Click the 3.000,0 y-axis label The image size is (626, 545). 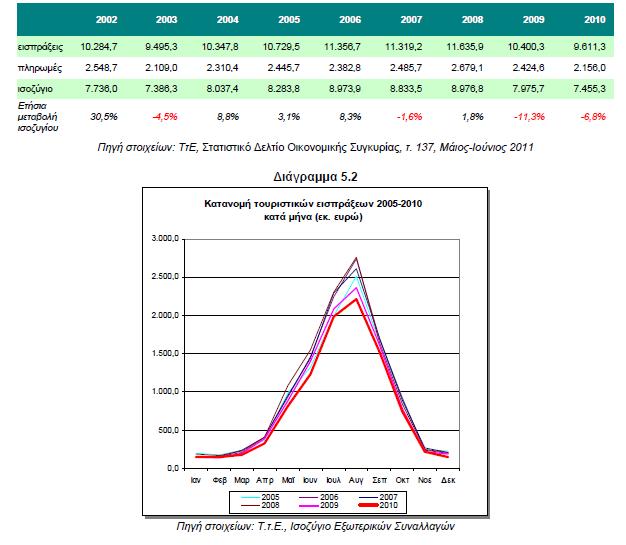point(165,238)
